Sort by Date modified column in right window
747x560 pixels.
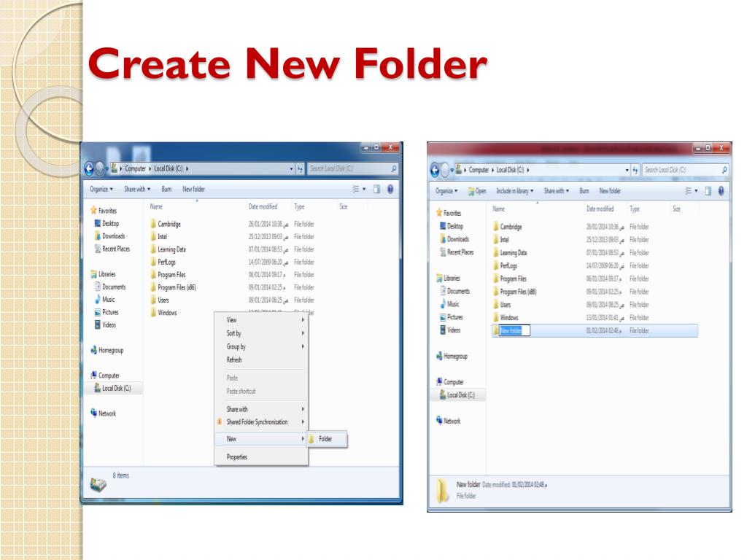pos(600,209)
